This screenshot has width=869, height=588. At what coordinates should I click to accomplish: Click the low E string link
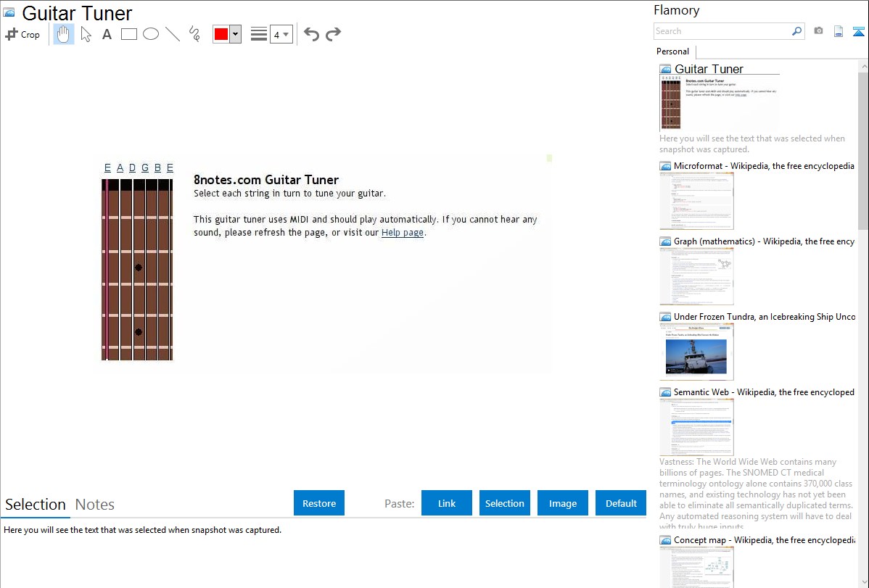[x=107, y=168]
